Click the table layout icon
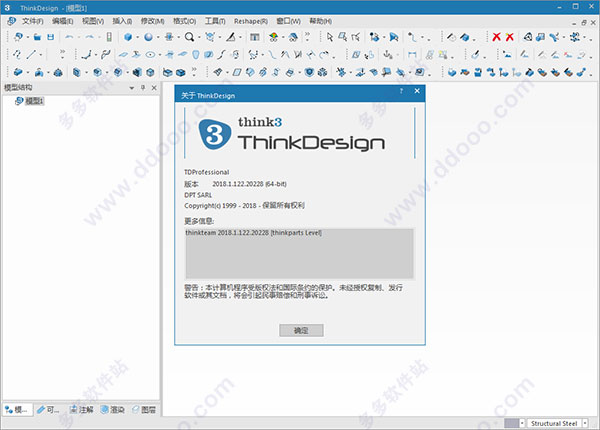This screenshot has width=600, height=430. [x=254, y=37]
